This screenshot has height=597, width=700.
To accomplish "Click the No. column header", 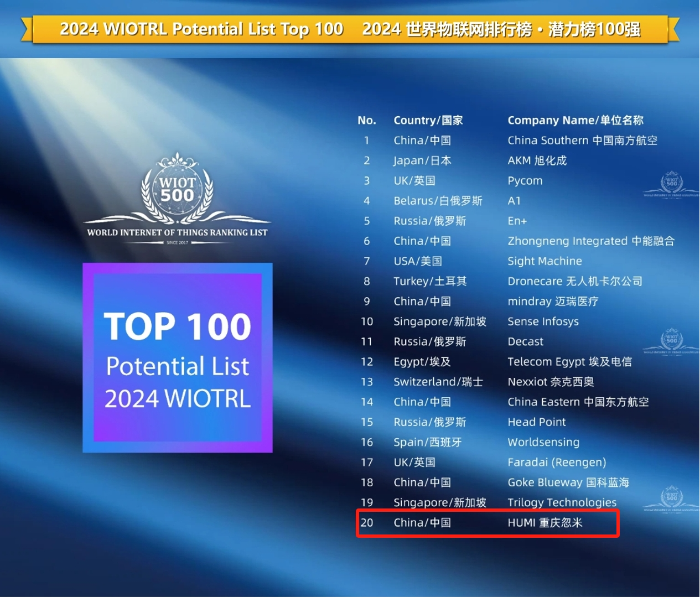I will point(366,120).
